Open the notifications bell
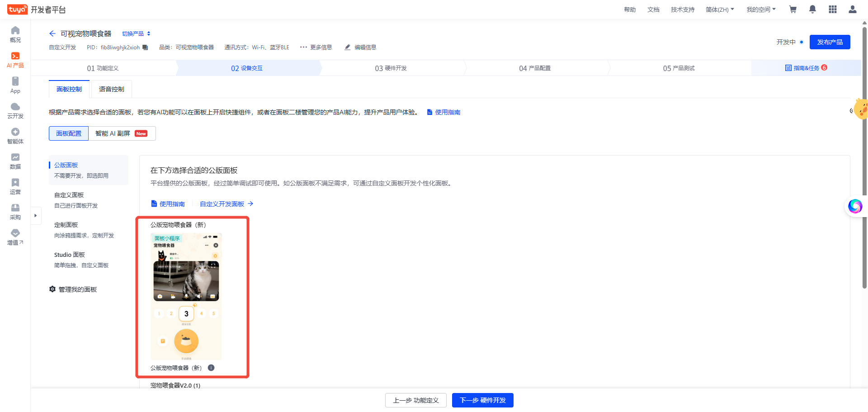868x412 pixels. click(x=812, y=9)
